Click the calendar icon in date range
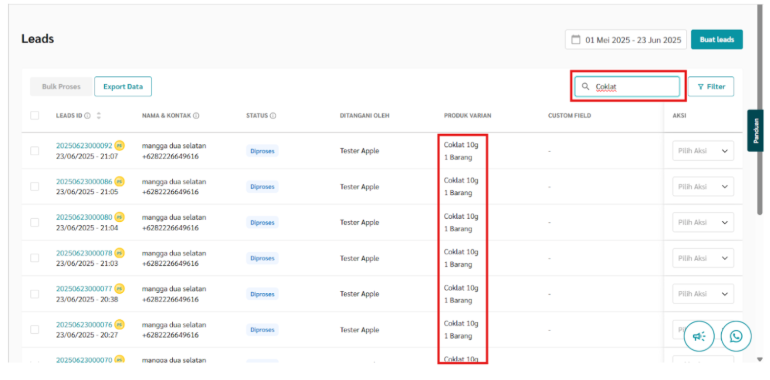 click(x=576, y=40)
